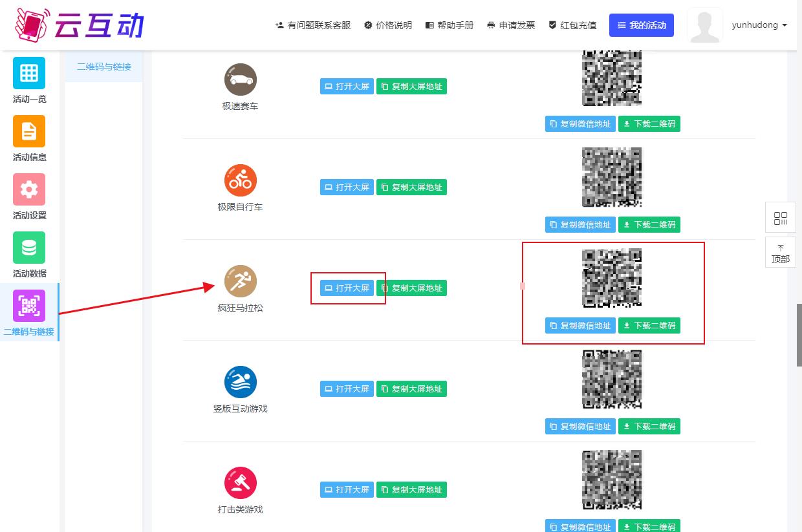Click 下载二维码 for 极限自行车
This screenshot has width=802, height=532.
click(x=649, y=225)
